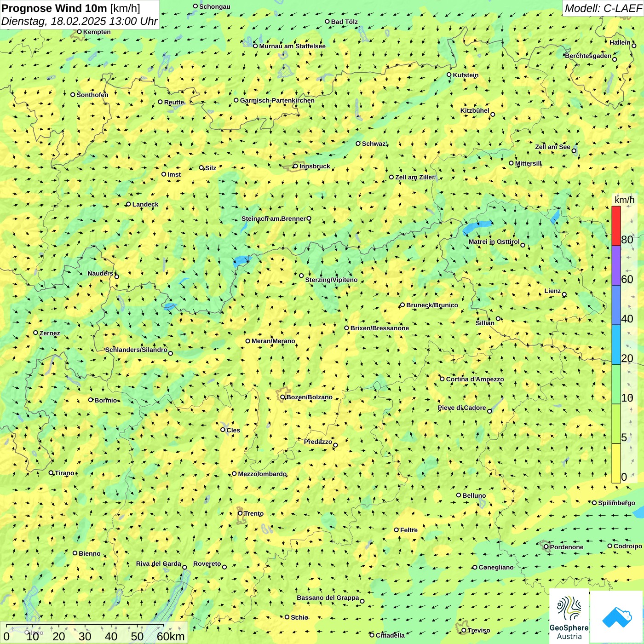This screenshot has height=644, width=644.
Task: Click the Meran/Merano label
Action: [273, 341]
